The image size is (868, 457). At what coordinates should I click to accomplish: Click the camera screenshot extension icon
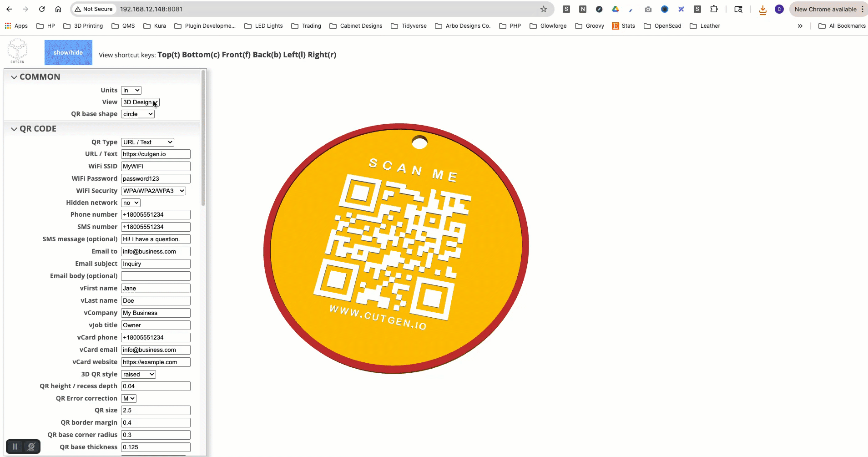tap(648, 9)
